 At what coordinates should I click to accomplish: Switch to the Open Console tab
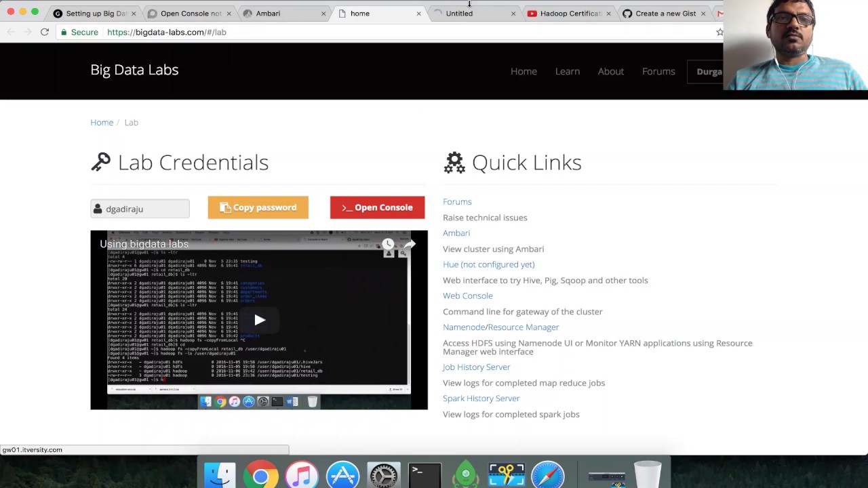coord(190,14)
